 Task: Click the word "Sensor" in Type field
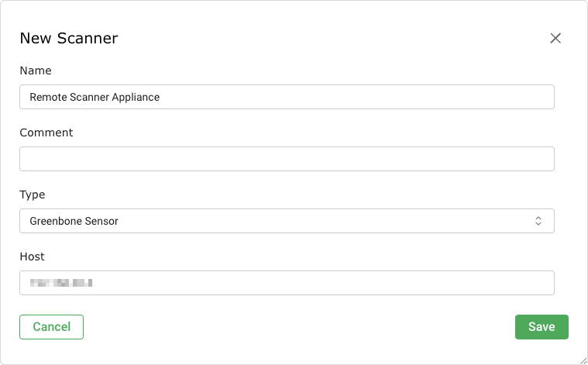pos(100,221)
